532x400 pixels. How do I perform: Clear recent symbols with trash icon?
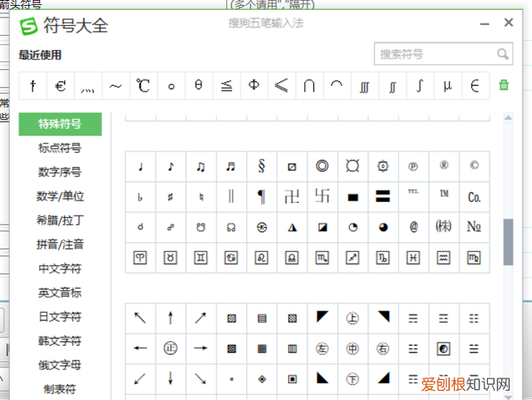click(x=504, y=85)
